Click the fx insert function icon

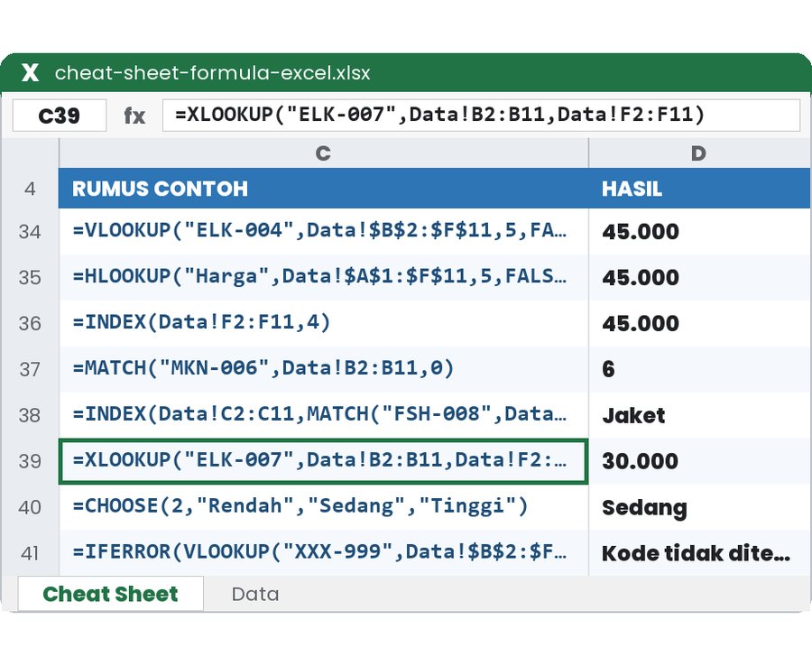pos(134,116)
